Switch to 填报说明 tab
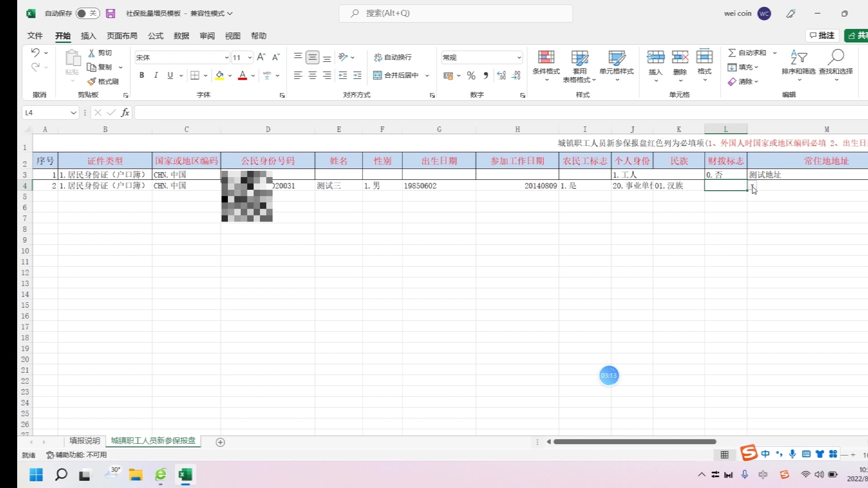 pos(84,441)
